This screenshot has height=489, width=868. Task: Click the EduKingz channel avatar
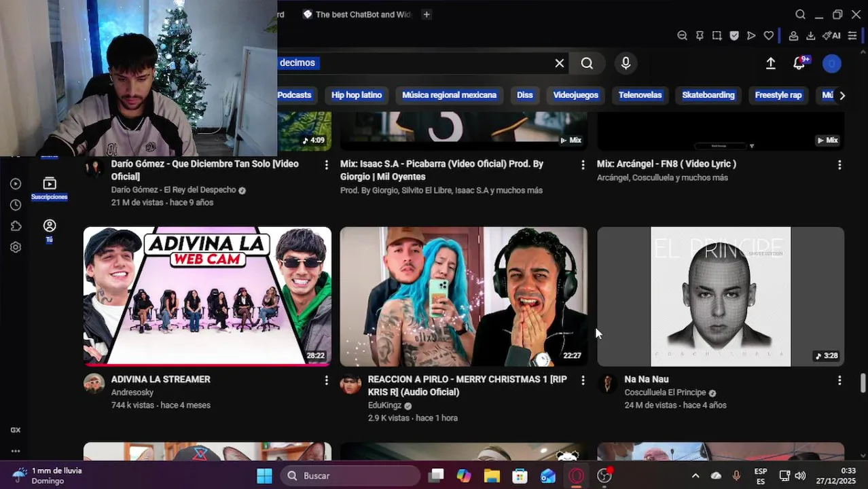pyautogui.click(x=351, y=383)
